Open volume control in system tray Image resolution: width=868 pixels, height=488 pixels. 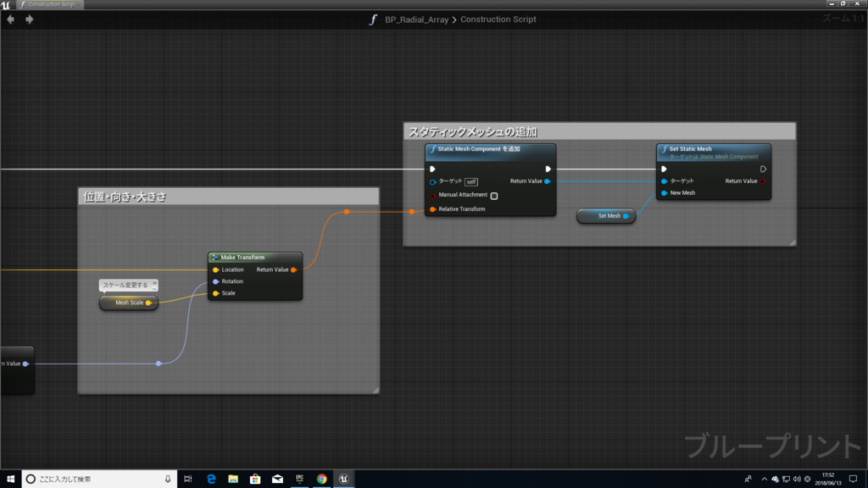click(797, 480)
